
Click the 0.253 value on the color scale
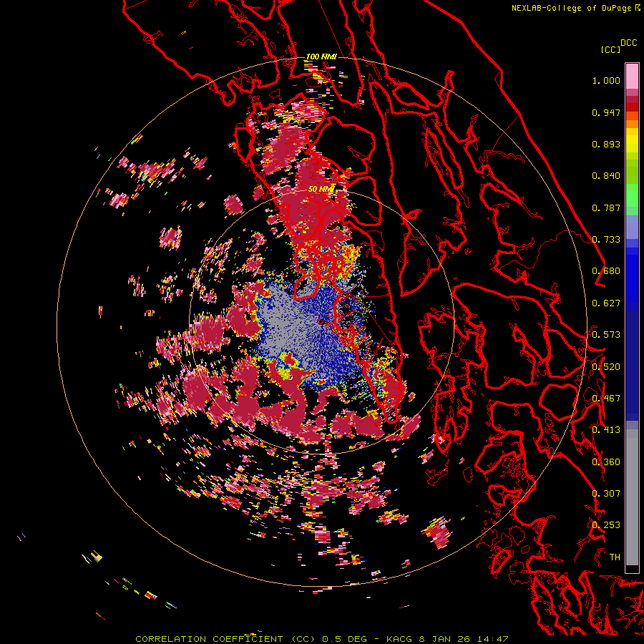606,525
